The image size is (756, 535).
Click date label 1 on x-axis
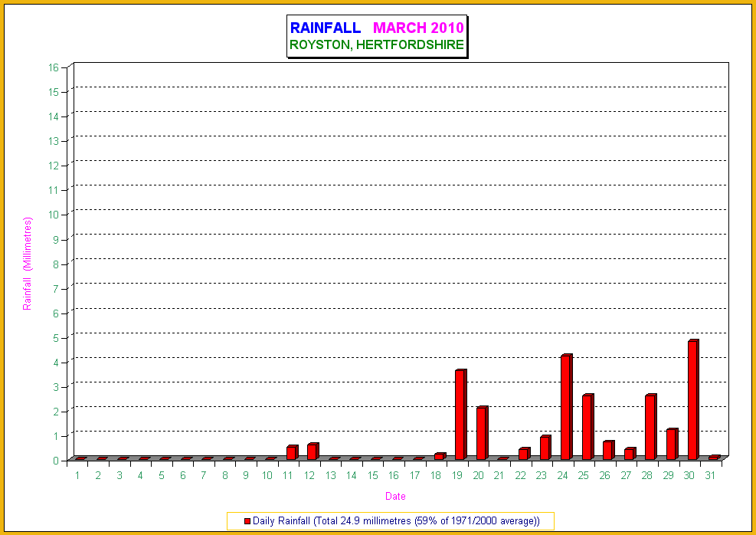pos(77,476)
